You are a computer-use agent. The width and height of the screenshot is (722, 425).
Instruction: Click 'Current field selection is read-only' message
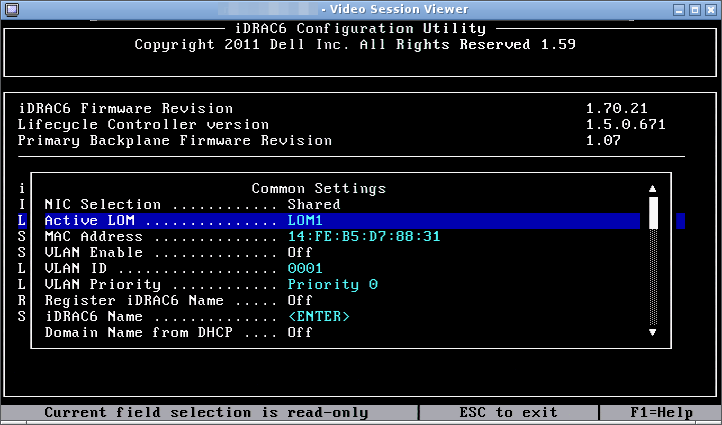[206, 413]
